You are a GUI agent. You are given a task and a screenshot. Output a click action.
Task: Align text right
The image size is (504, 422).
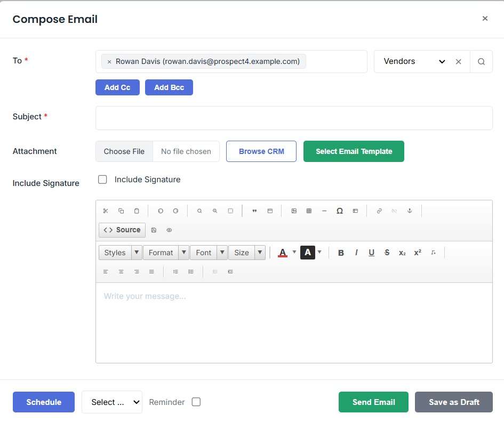click(137, 272)
